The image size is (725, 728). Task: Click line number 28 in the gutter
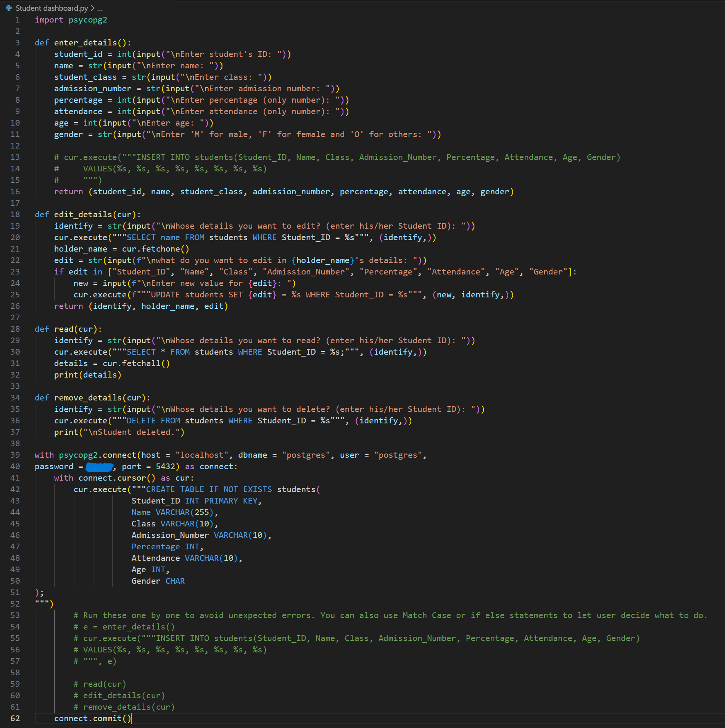click(x=15, y=329)
